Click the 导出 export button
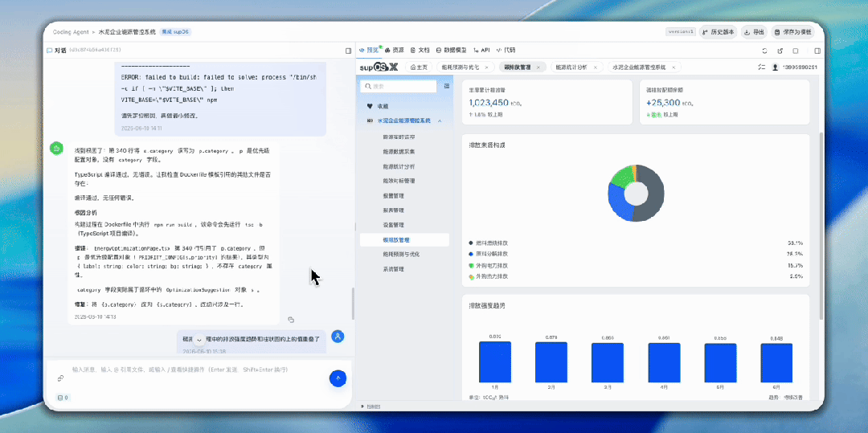This screenshot has height=433, width=868. click(x=755, y=32)
